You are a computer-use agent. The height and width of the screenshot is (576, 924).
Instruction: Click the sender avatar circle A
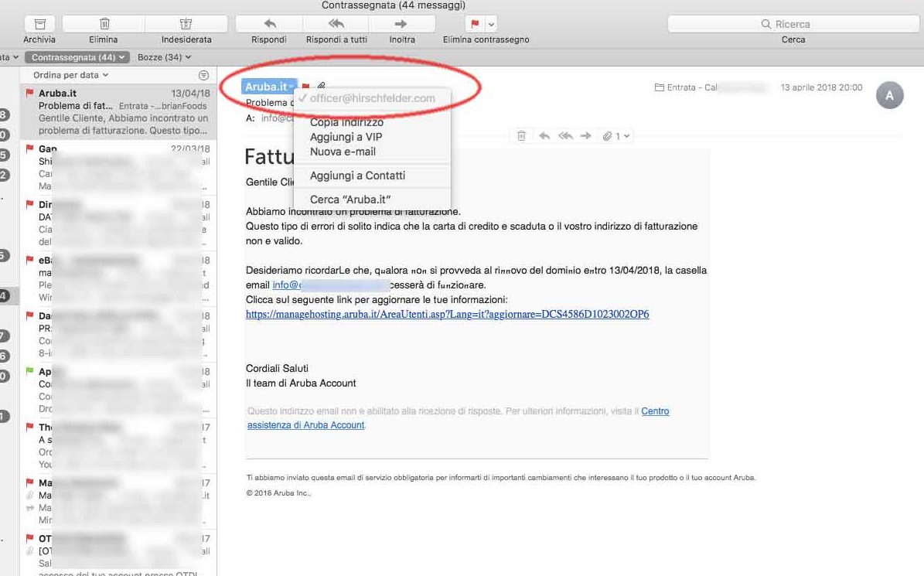(x=889, y=95)
